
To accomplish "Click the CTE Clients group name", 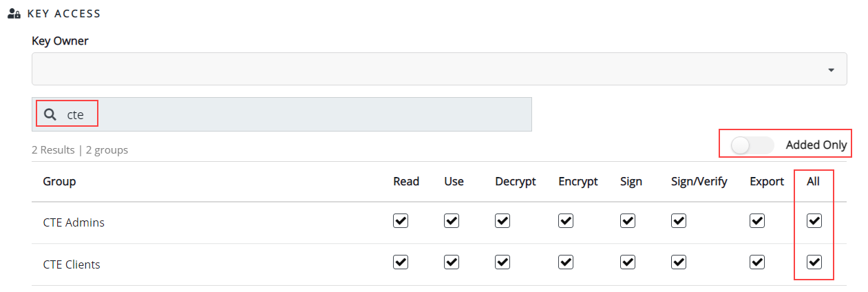I will coord(72,264).
